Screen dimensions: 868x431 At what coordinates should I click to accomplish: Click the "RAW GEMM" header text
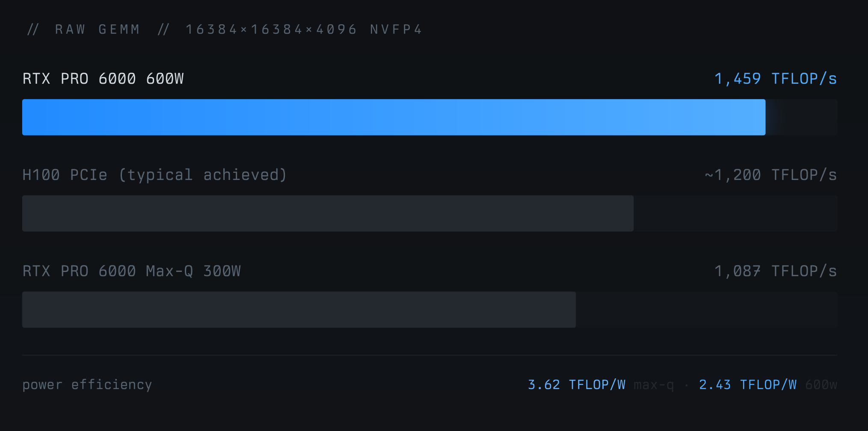point(98,30)
